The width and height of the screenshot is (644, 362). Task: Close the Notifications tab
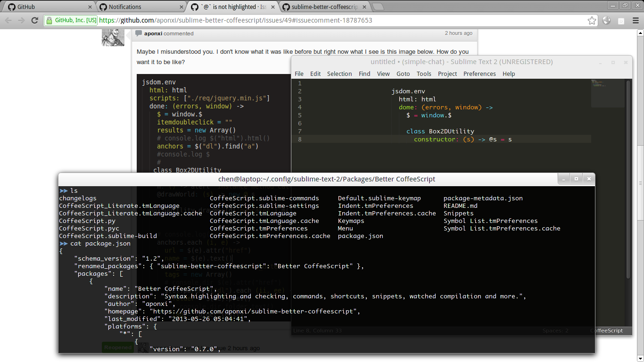click(x=182, y=7)
